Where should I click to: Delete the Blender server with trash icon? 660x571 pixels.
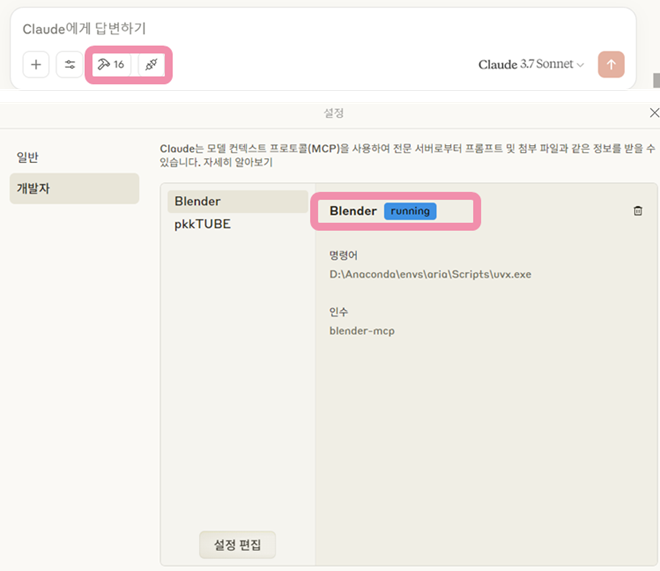tap(638, 211)
